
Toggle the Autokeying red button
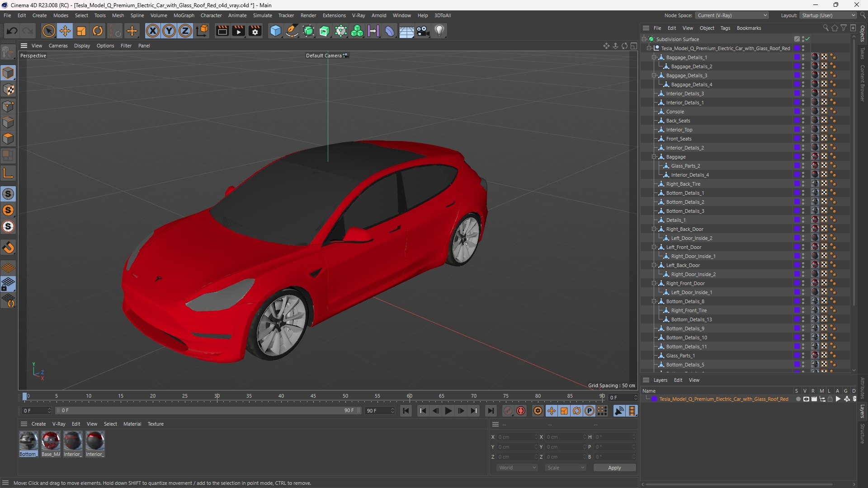pos(521,411)
